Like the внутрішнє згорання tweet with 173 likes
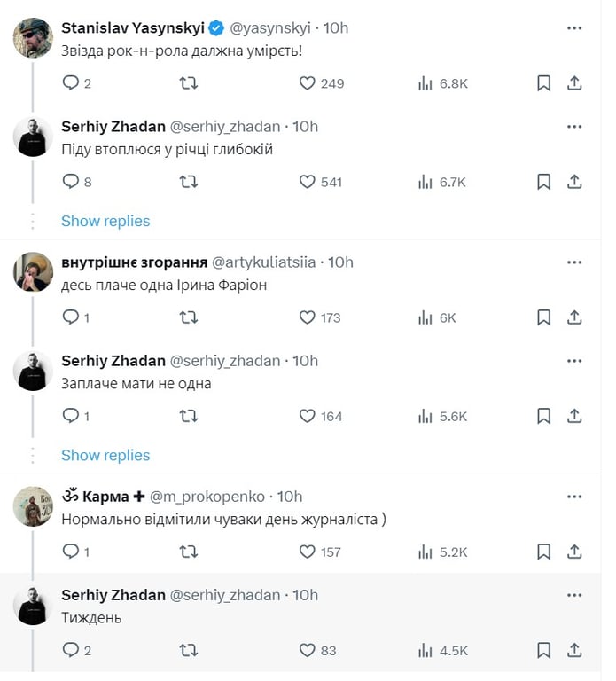Image resolution: width=616 pixels, height=681 pixels. click(308, 317)
